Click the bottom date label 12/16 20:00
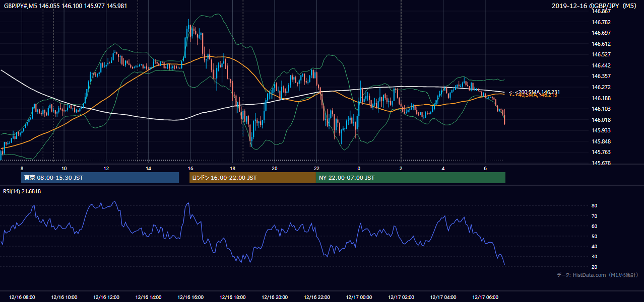 point(275,297)
